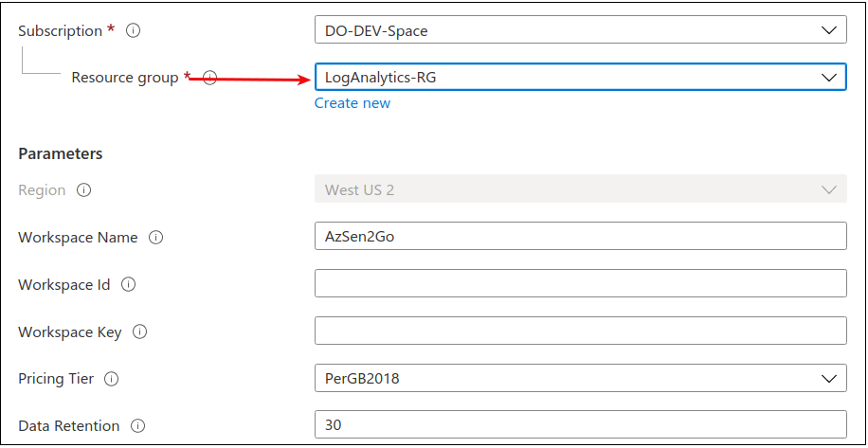
Task: Click the Resource group info icon
Action: [209, 78]
